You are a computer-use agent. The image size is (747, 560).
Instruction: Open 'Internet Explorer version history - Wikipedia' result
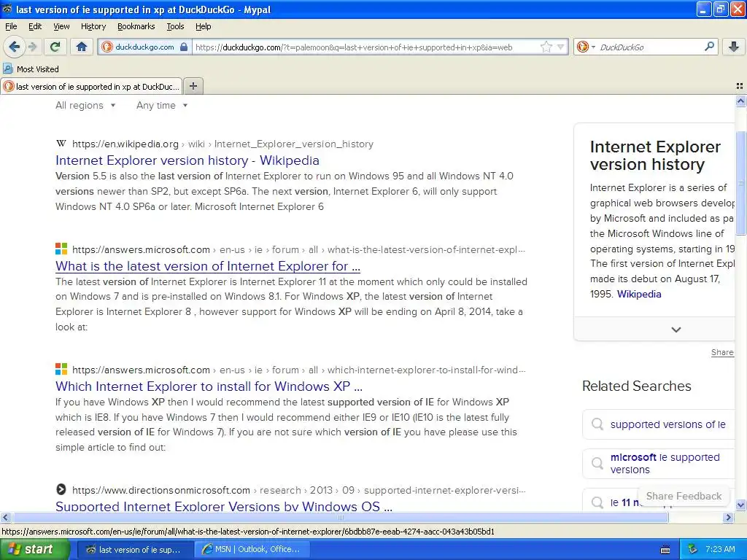point(187,160)
